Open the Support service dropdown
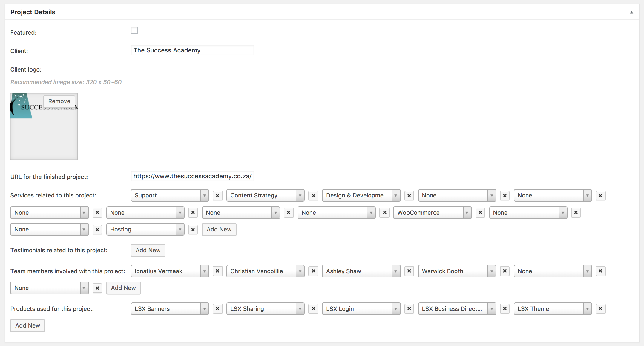Image resolution: width=644 pixels, height=346 pixels. 170,195
